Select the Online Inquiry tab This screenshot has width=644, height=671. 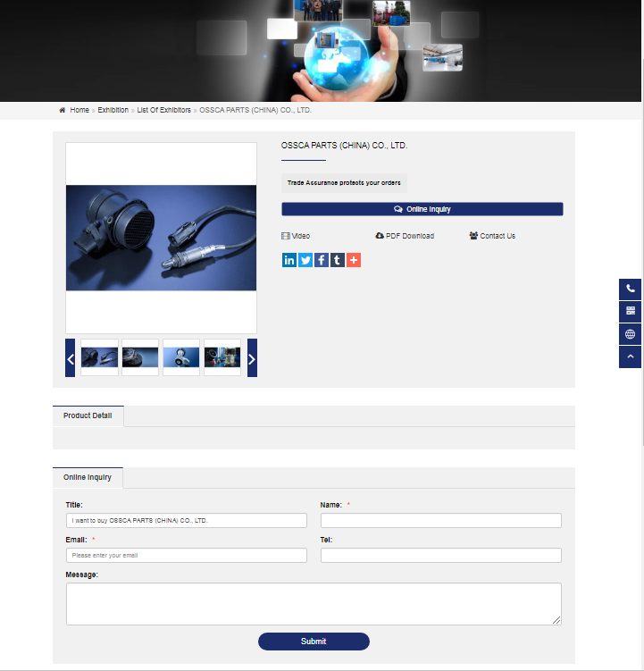click(x=88, y=477)
